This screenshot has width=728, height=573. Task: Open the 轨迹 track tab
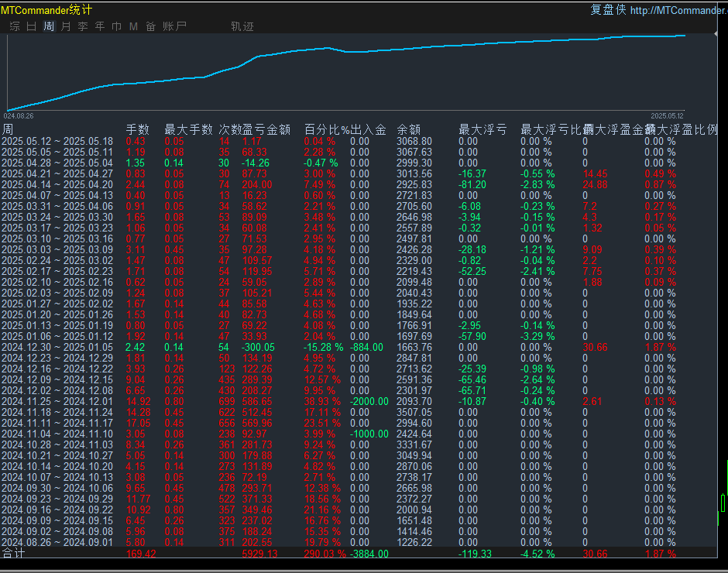(242, 26)
